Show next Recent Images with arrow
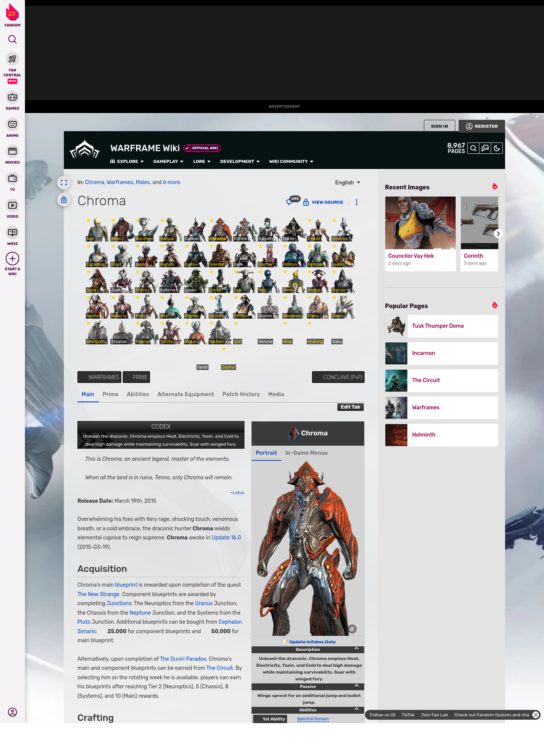 [498, 234]
